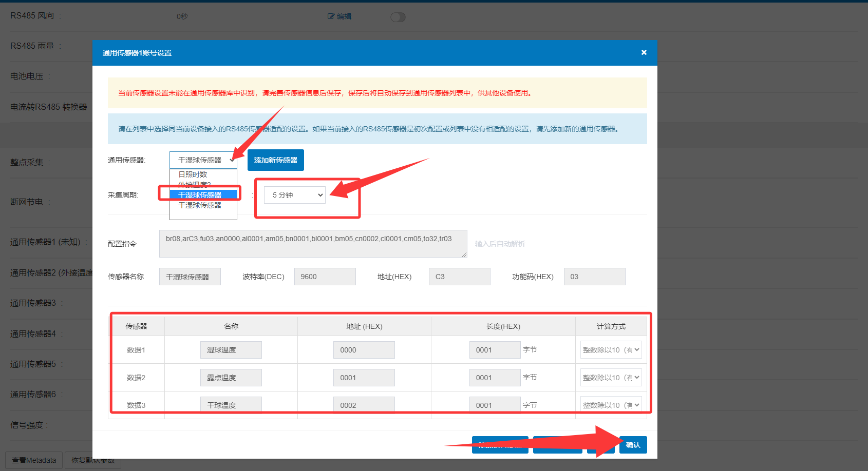Click the 信号强度 label in the background
868x471 pixels.
click(x=27, y=425)
